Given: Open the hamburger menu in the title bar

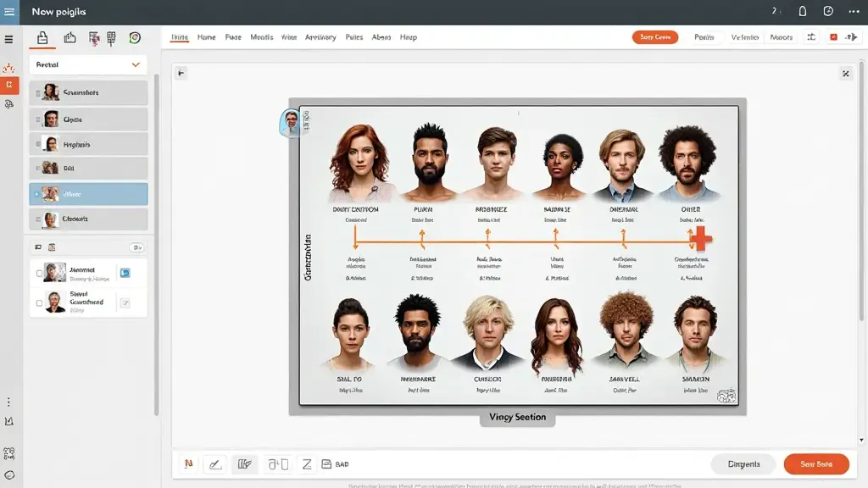Looking at the screenshot, I should point(10,12).
